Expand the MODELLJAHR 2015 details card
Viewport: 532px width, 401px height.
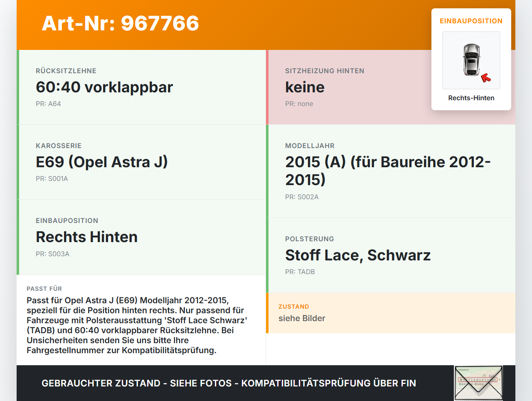(388, 171)
